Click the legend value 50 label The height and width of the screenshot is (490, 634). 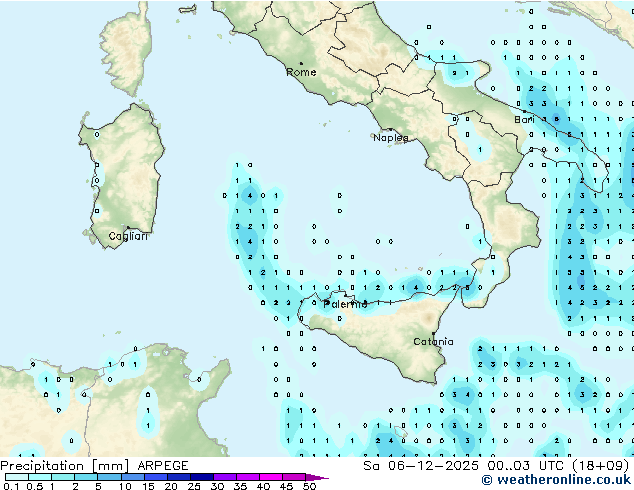pos(309,486)
